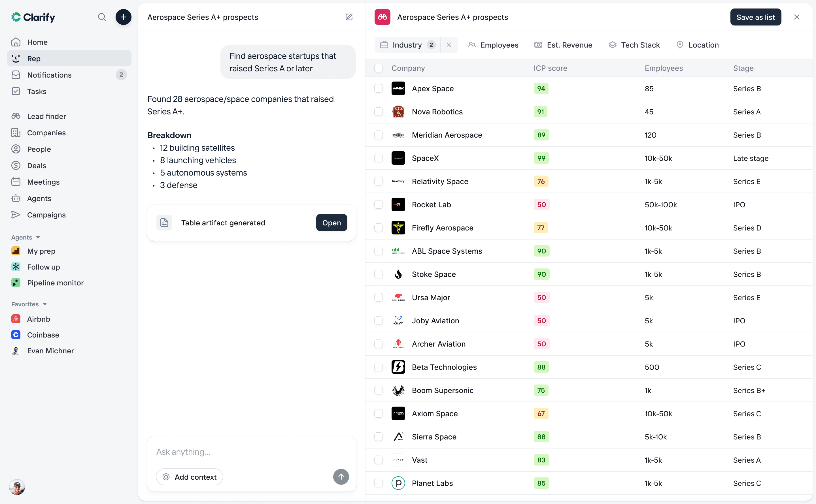Collapse the Favorites section in sidebar

[x=29, y=304]
